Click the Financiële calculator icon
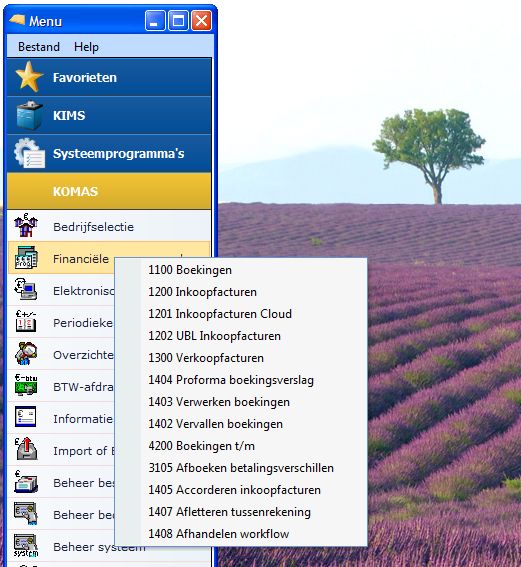The height and width of the screenshot is (567, 521). (x=26, y=257)
